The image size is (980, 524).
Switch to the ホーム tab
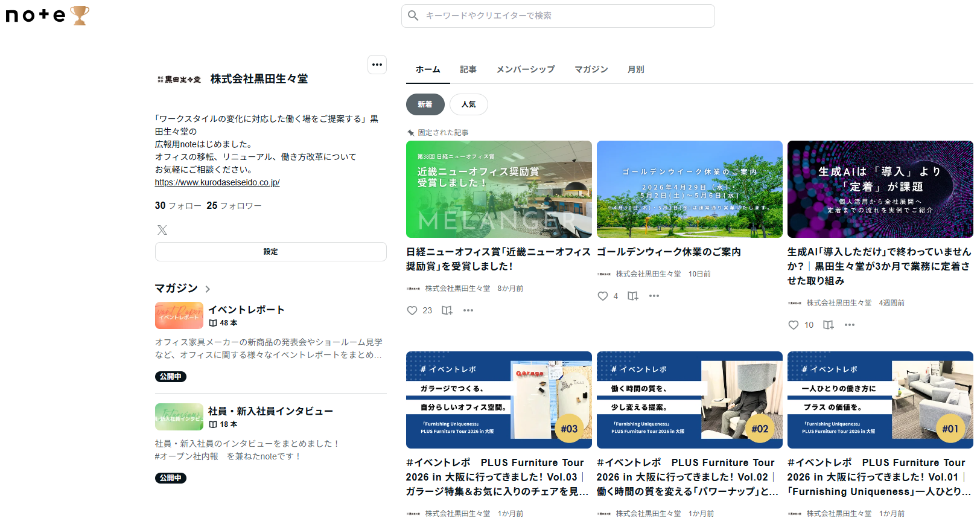point(428,69)
